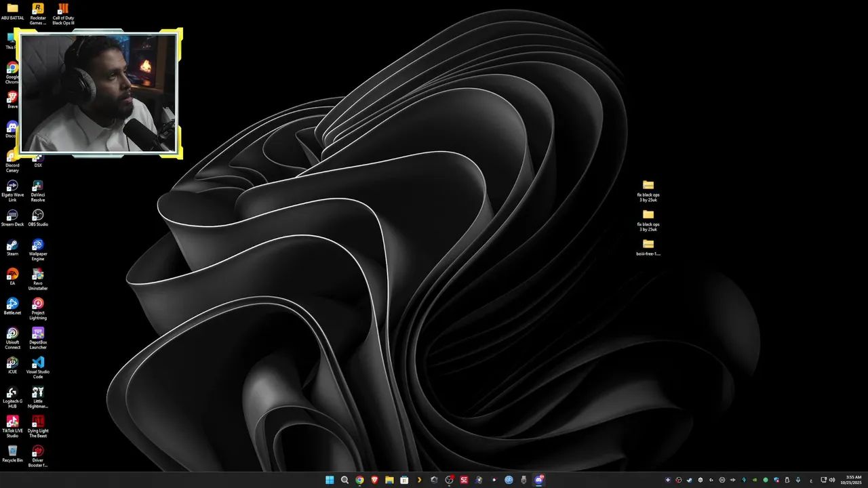Open Google Chrome from the taskbar

[x=359, y=480]
